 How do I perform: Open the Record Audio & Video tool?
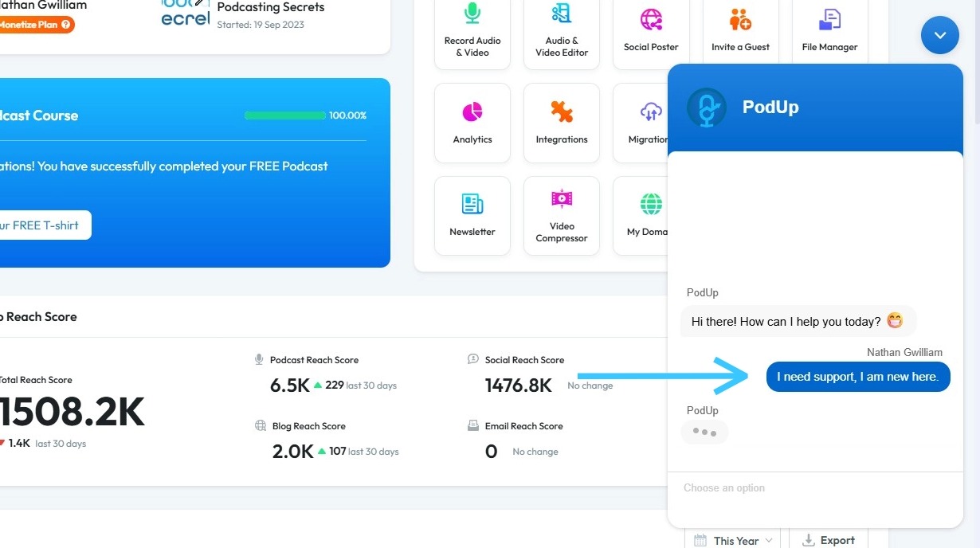tap(472, 32)
